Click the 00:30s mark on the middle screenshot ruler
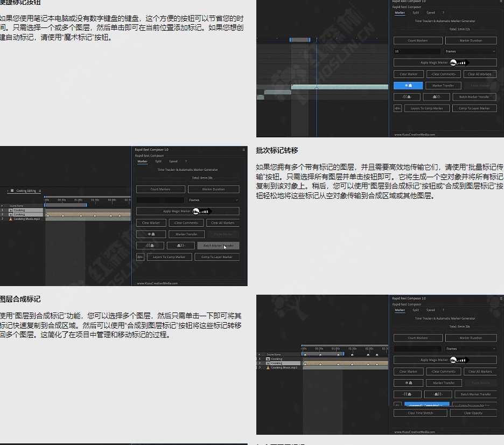 pyautogui.click(x=61, y=200)
